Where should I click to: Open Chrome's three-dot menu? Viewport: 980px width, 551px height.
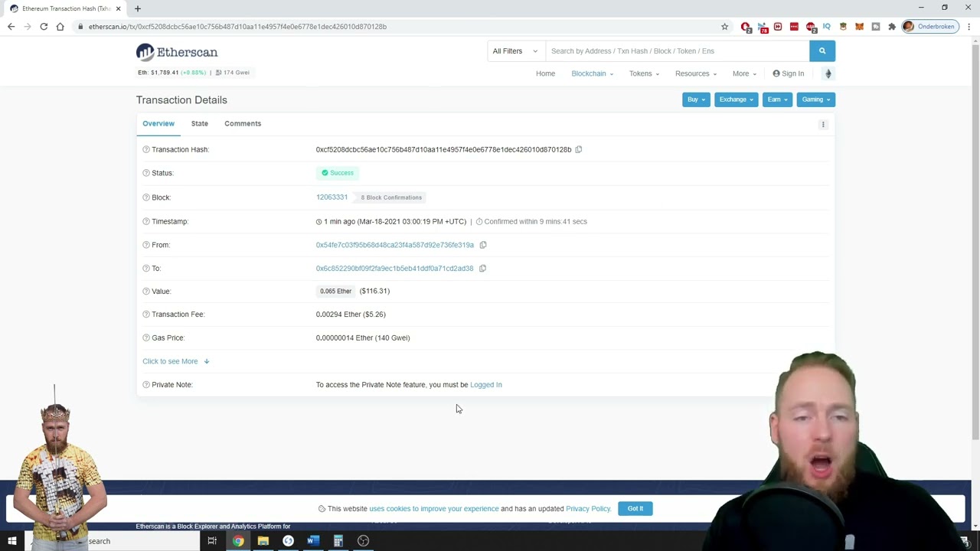tap(969, 27)
